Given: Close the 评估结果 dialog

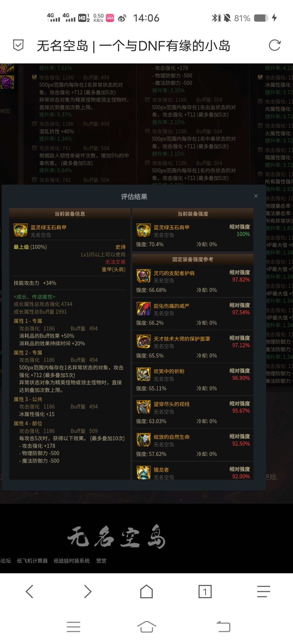Looking at the screenshot, I should (256, 196).
